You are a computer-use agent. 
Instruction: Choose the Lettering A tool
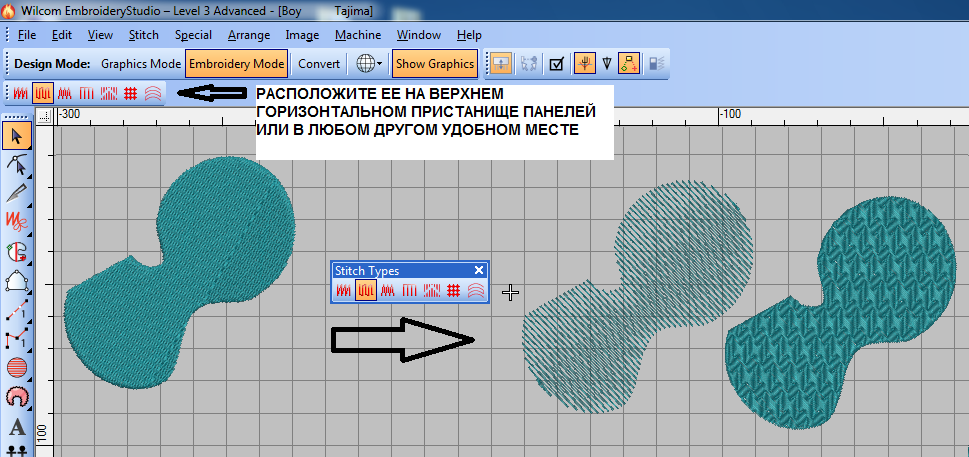17,427
